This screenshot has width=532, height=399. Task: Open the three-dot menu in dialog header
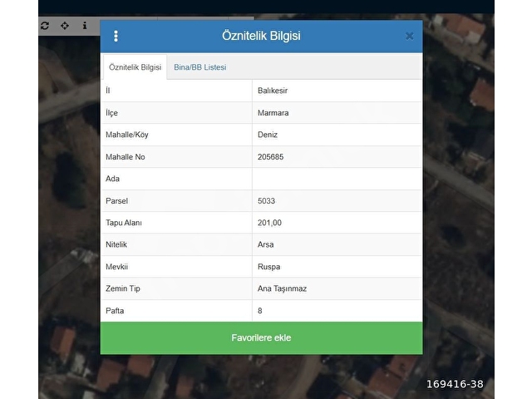pyautogui.click(x=116, y=36)
